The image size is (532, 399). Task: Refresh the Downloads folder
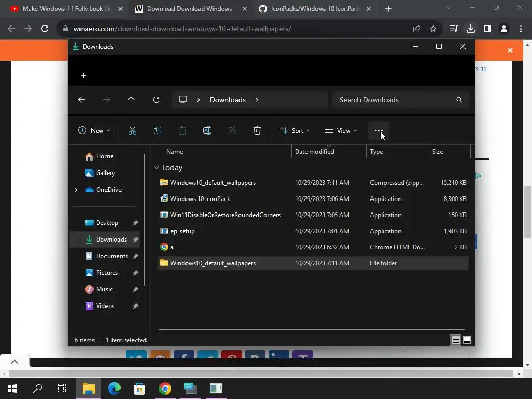(x=156, y=100)
